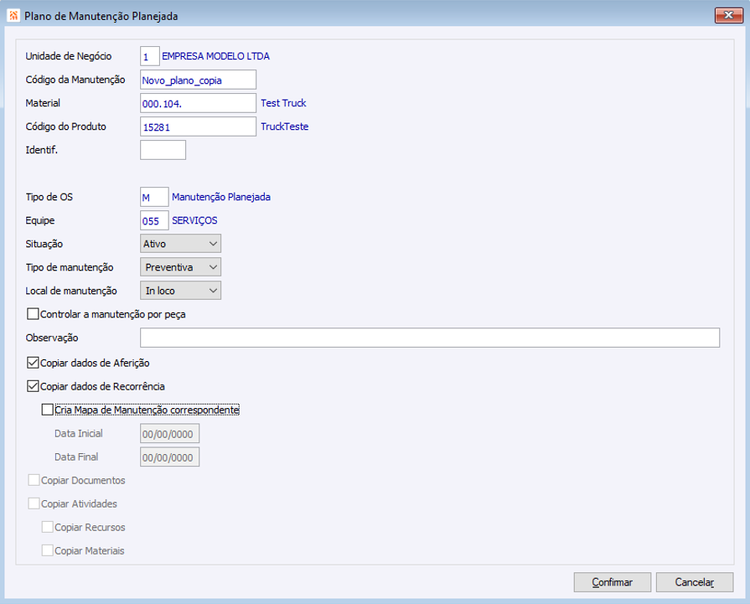Click the Observação label
Viewport: 750px width, 604px height.
click(x=52, y=338)
